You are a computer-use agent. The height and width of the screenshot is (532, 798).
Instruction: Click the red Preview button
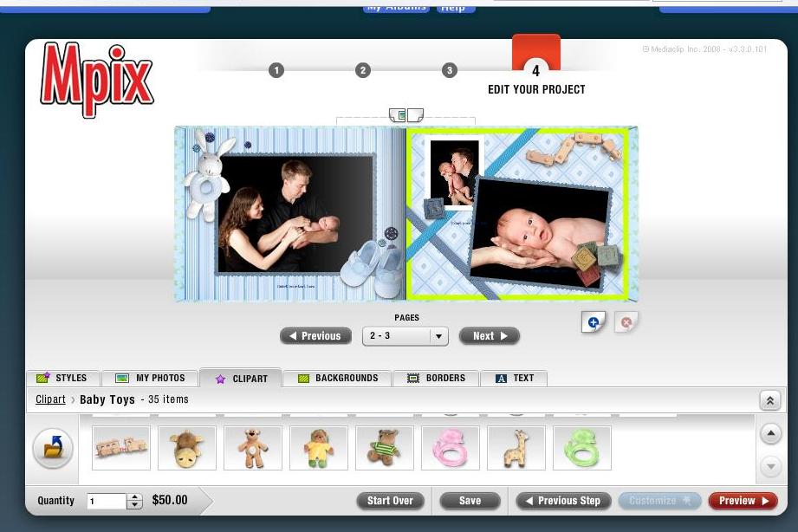coord(743,501)
